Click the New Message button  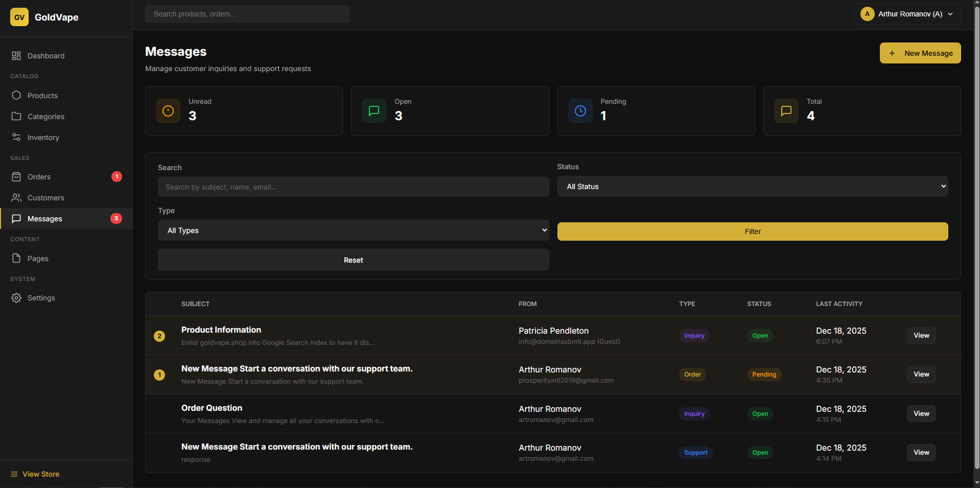[x=920, y=53]
